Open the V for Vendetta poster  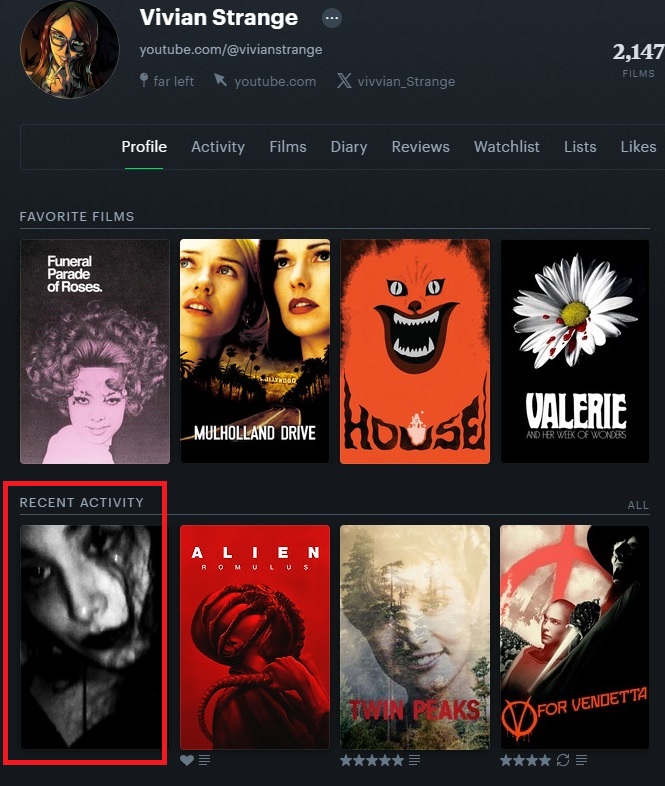[575, 637]
